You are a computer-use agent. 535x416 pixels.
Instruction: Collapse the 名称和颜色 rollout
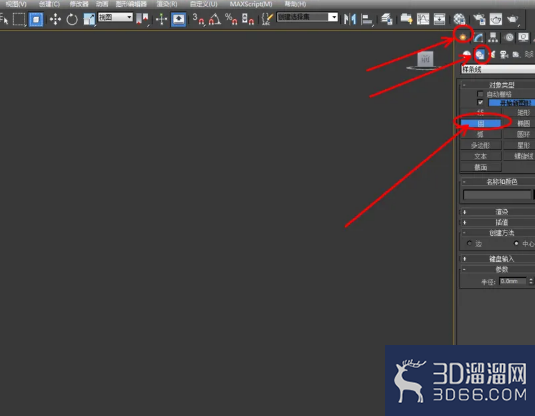tap(498, 182)
